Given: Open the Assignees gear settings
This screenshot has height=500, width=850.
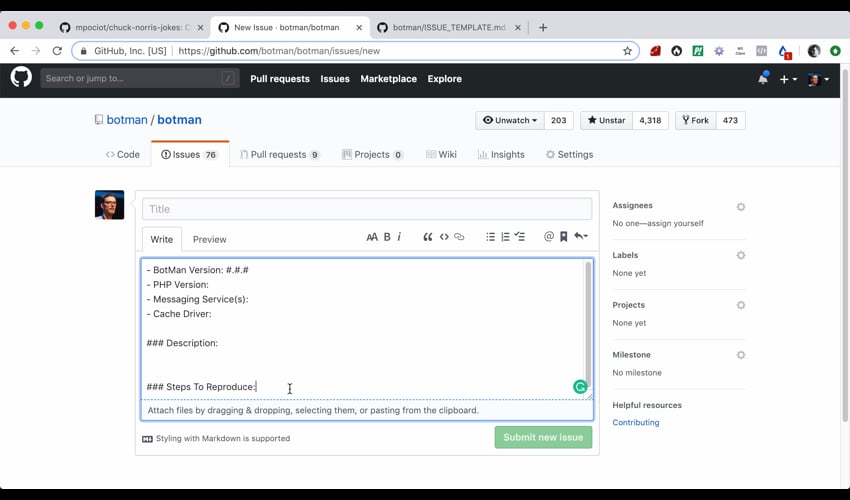Looking at the screenshot, I should coord(741,207).
